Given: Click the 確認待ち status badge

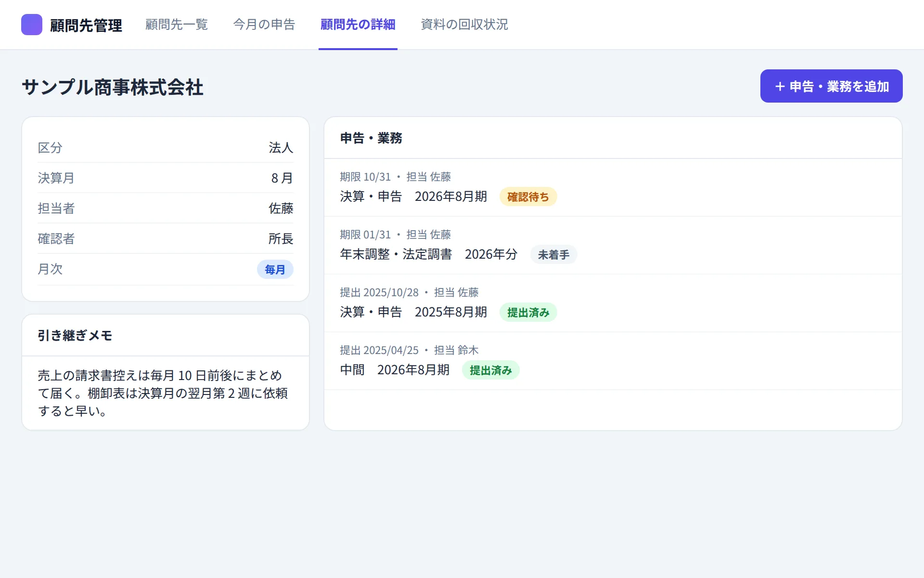Looking at the screenshot, I should pos(528,197).
